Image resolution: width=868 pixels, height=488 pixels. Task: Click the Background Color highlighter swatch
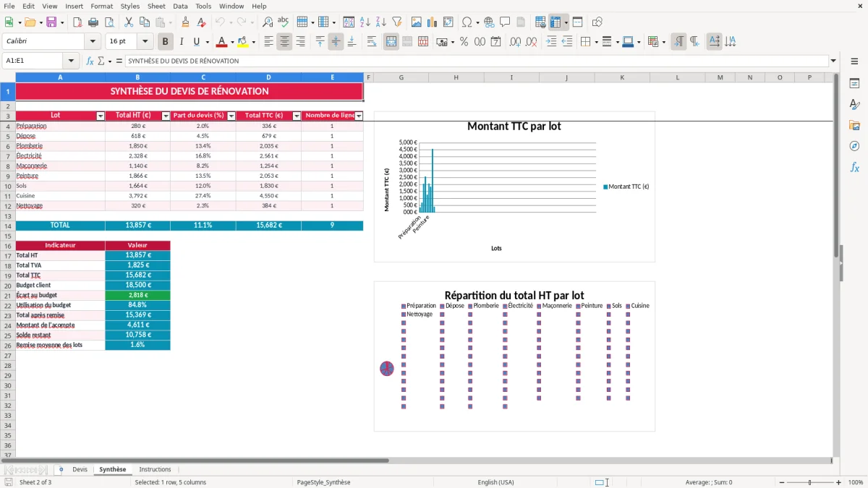[243, 42]
